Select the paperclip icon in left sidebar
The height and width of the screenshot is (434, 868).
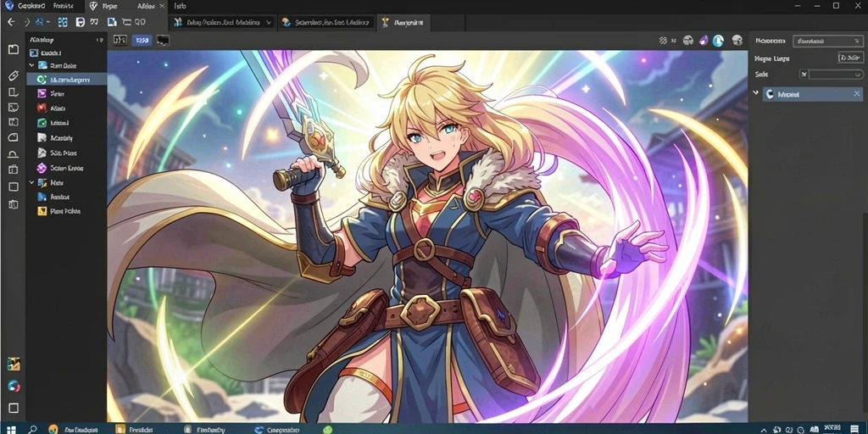pyautogui.click(x=14, y=75)
